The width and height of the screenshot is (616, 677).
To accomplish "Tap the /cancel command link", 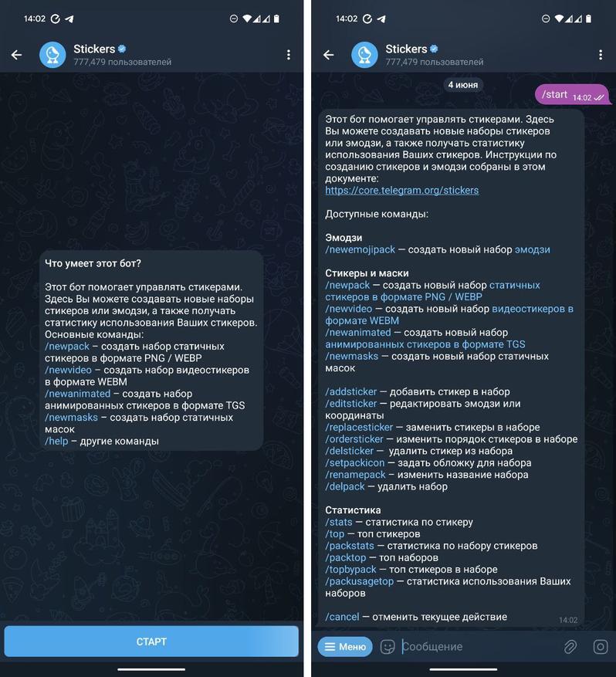I will (x=342, y=617).
